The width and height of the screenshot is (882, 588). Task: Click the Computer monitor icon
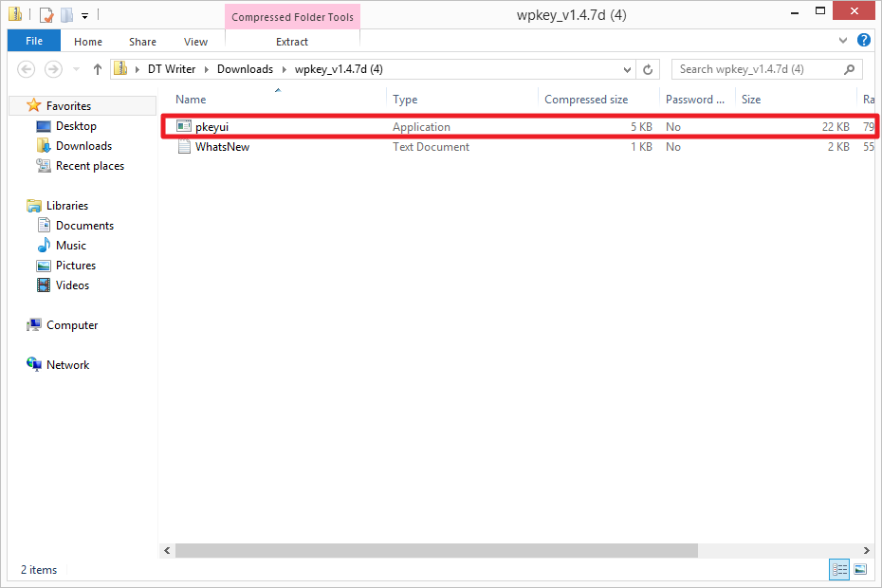pyautogui.click(x=34, y=324)
